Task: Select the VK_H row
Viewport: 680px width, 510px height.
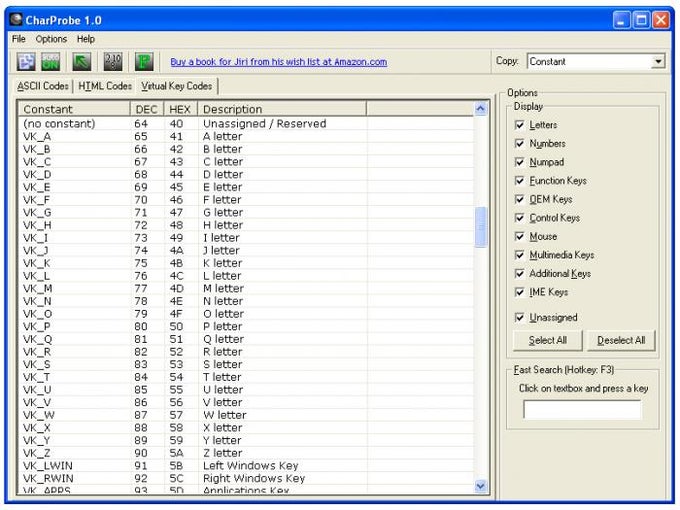Action: (246, 225)
